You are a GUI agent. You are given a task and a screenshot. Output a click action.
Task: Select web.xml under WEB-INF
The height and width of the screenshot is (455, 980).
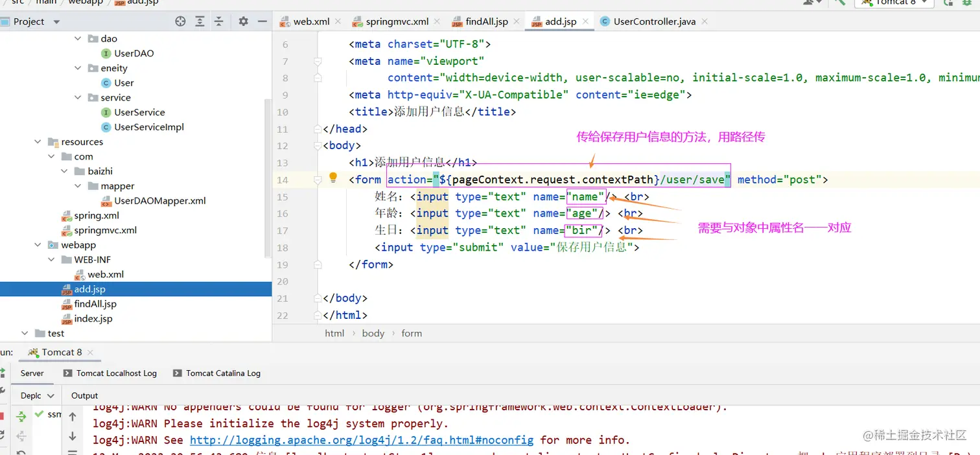[106, 275]
